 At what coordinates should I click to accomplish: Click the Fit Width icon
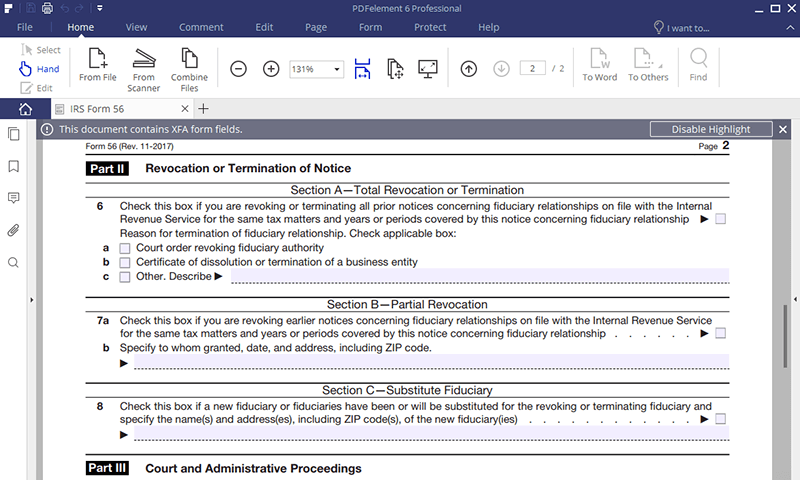click(362, 69)
